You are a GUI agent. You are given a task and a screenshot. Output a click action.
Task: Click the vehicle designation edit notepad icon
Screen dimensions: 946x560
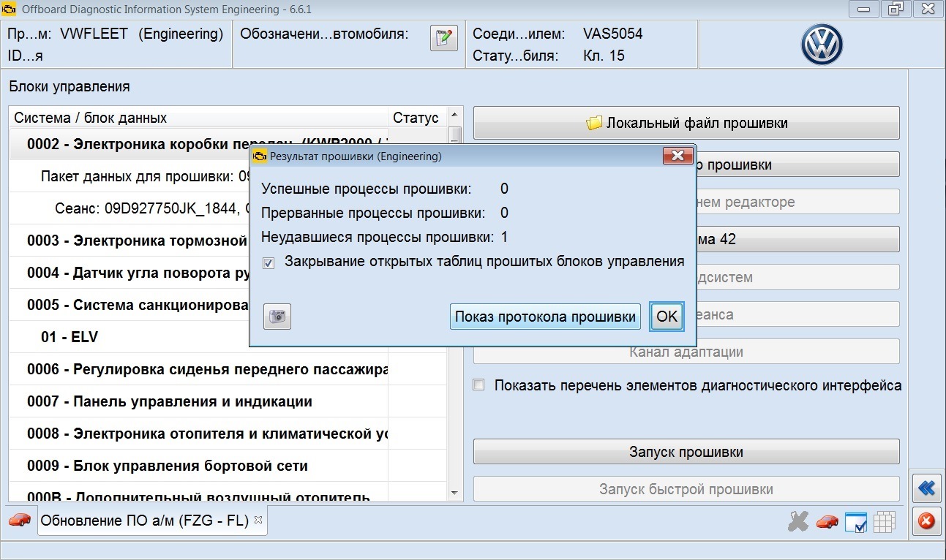(x=443, y=38)
